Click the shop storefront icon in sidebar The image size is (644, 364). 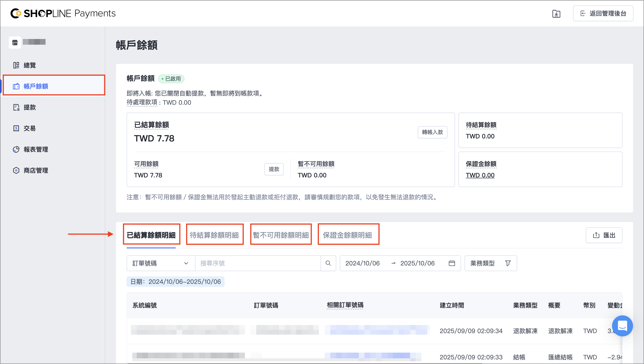tap(15, 42)
